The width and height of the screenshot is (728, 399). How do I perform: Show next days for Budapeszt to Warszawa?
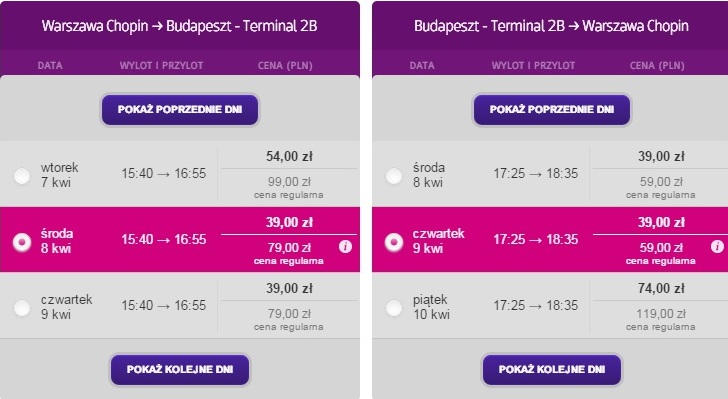552,370
